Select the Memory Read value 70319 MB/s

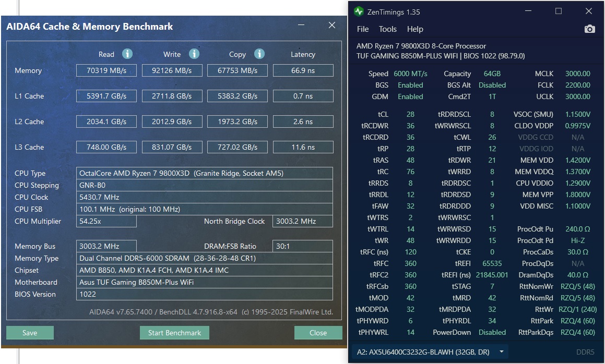[x=106, y=70]
